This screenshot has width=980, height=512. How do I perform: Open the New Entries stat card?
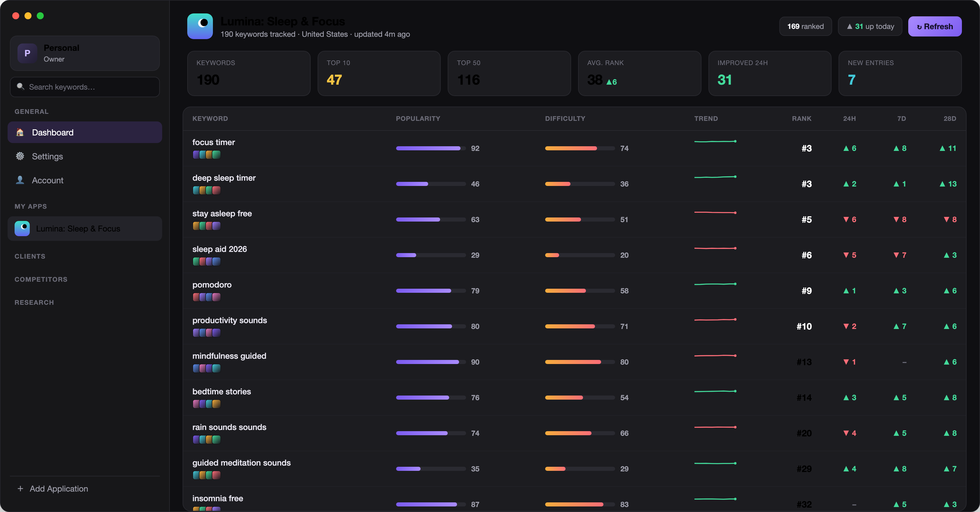pos(900,74)
